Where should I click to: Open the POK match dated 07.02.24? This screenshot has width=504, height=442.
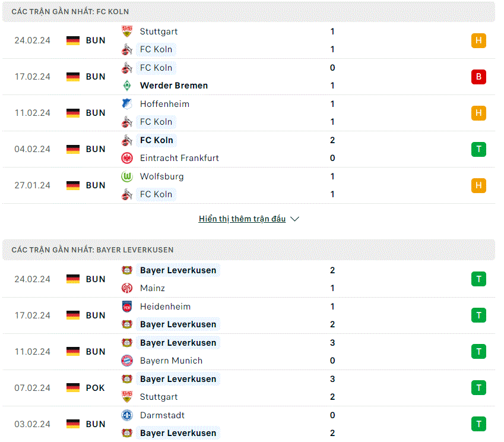[x=249, y=388]
